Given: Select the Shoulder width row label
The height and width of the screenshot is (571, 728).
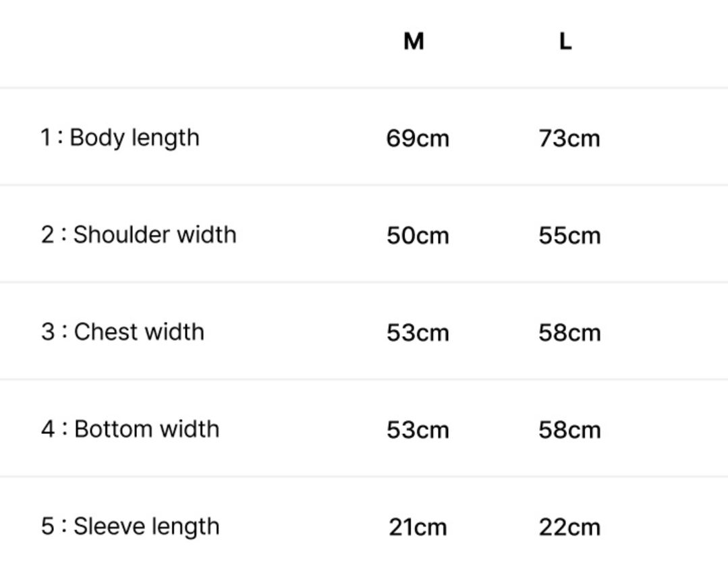Looking at the screenshot, I should pos(155,235).
